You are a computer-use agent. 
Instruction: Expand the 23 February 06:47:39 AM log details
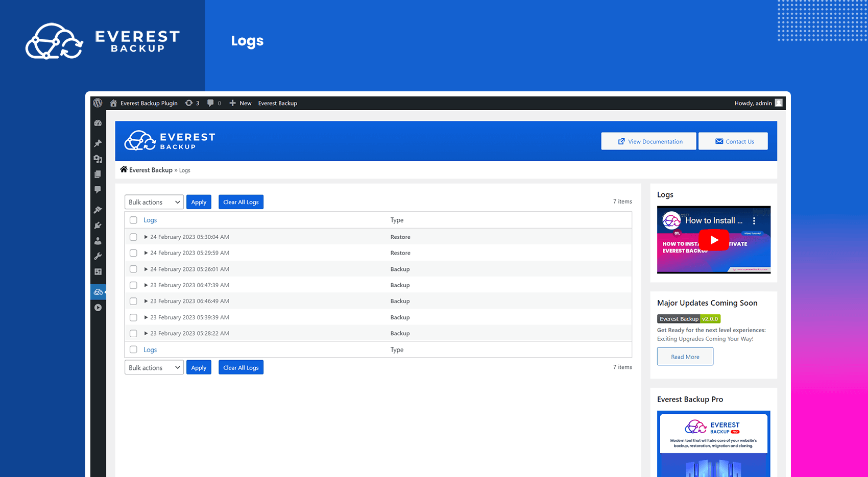pyautogui.click(x=146, y=285)
